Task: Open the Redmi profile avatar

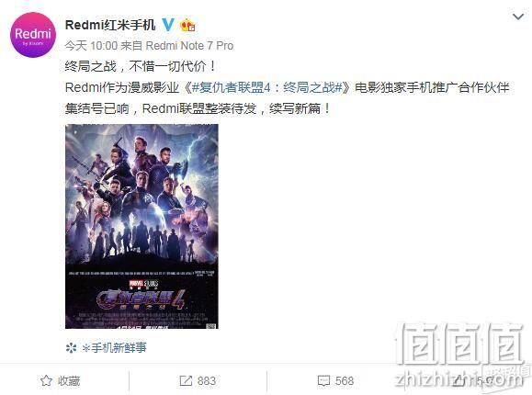Action: tap(33, 35)
